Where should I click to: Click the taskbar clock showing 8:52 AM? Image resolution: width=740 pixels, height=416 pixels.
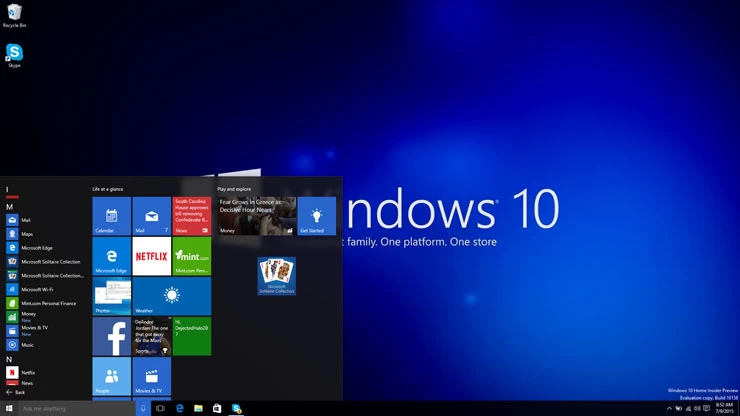coord(724,408)
